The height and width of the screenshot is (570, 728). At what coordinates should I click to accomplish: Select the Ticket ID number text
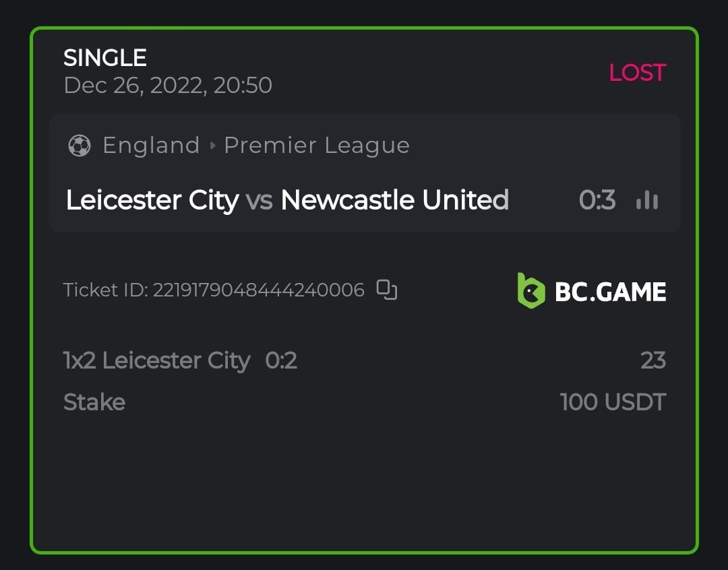tap(258, 290)
